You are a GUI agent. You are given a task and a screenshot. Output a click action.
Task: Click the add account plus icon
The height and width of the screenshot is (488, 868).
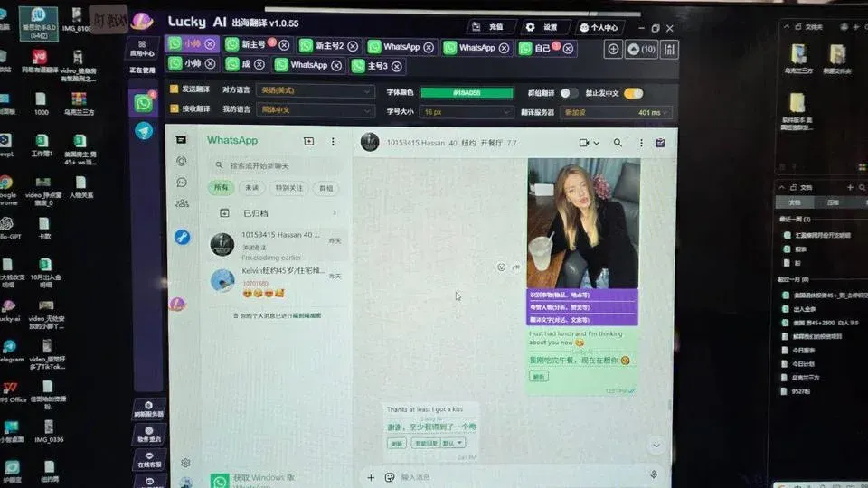(x=613, y=50)
